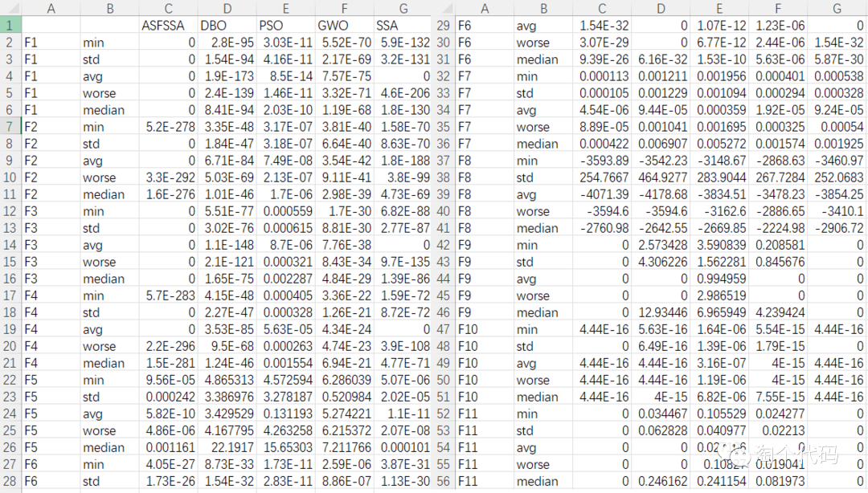868x493 pixels.
Task: Select cell with value 5.2E-278
Action: pos(168,127)
